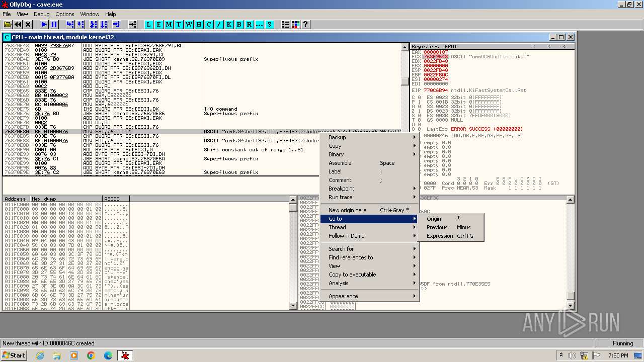Viewport: 644px width, 362px height.
Task: Open Call stack with K button
Action: click(229, 24)
